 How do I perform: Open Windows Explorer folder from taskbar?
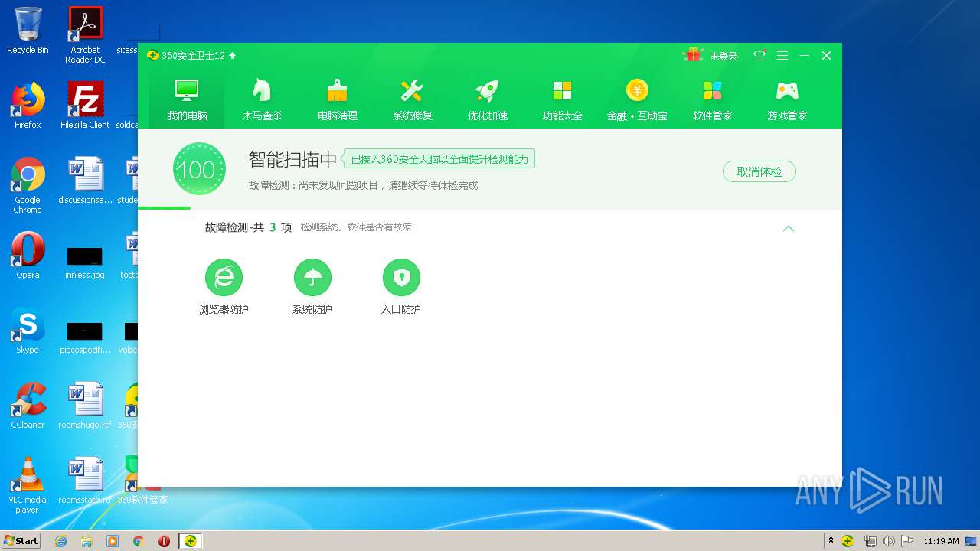tap(87, 541)
